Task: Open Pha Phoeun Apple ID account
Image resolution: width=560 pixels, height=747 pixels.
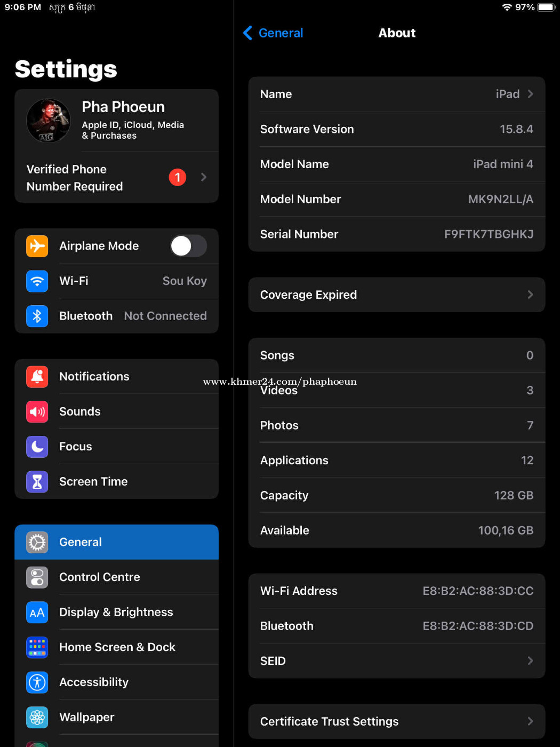Action: click(x=117, y=121)
